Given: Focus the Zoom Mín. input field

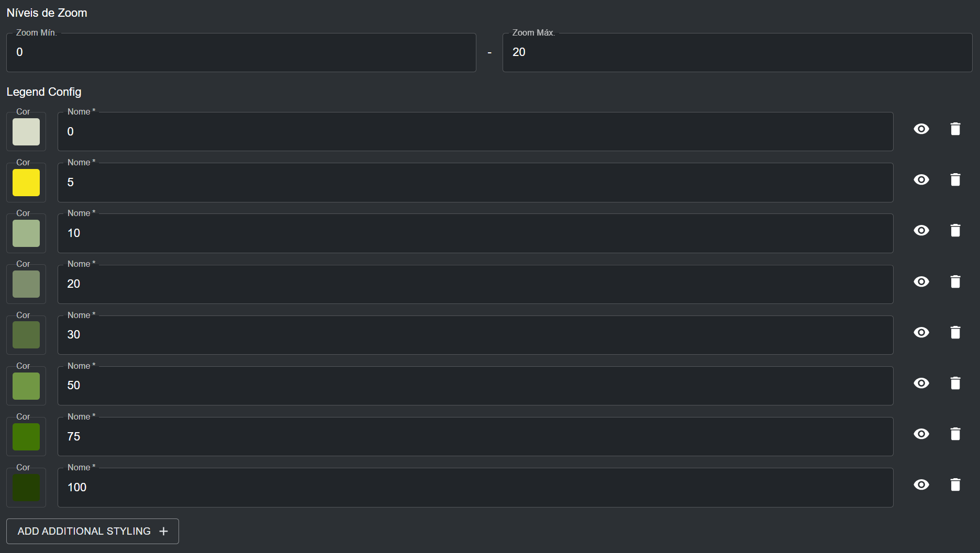Looking at the screenshot, I should click(x=241, y=52).
